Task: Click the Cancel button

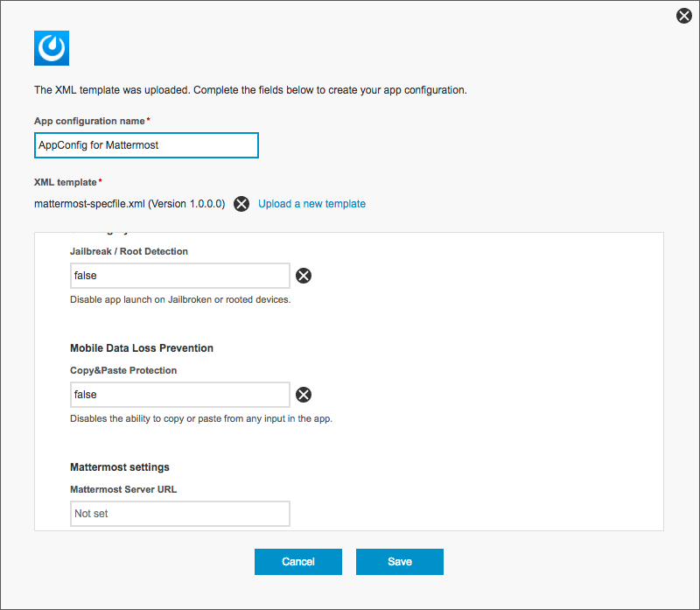Action: 298,562
